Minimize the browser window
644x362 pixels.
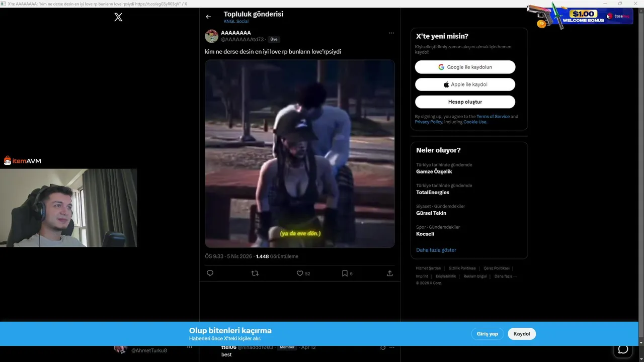point(605,4)
